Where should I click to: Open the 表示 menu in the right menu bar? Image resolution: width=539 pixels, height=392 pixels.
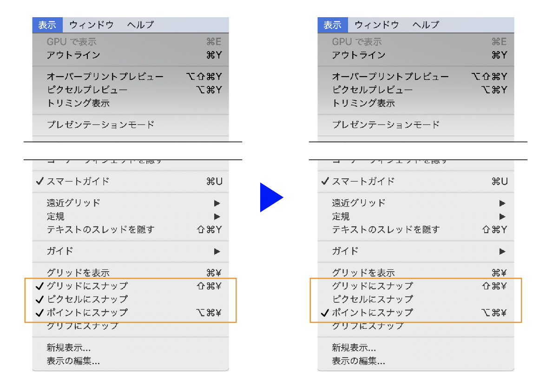click(x=333, y=25)
